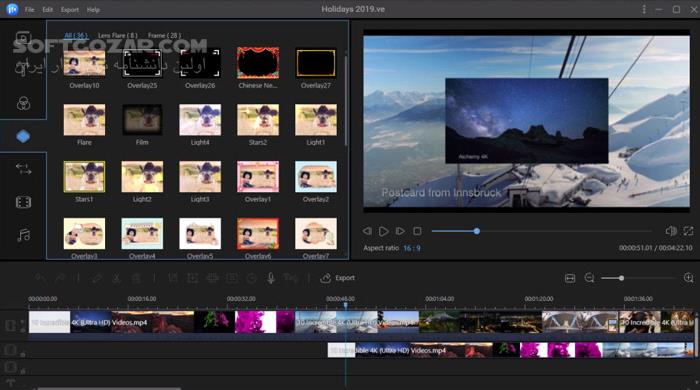This screenshot has width=700, height=390.
Task: Click the app logo in title bar
Action: point(12,9)
